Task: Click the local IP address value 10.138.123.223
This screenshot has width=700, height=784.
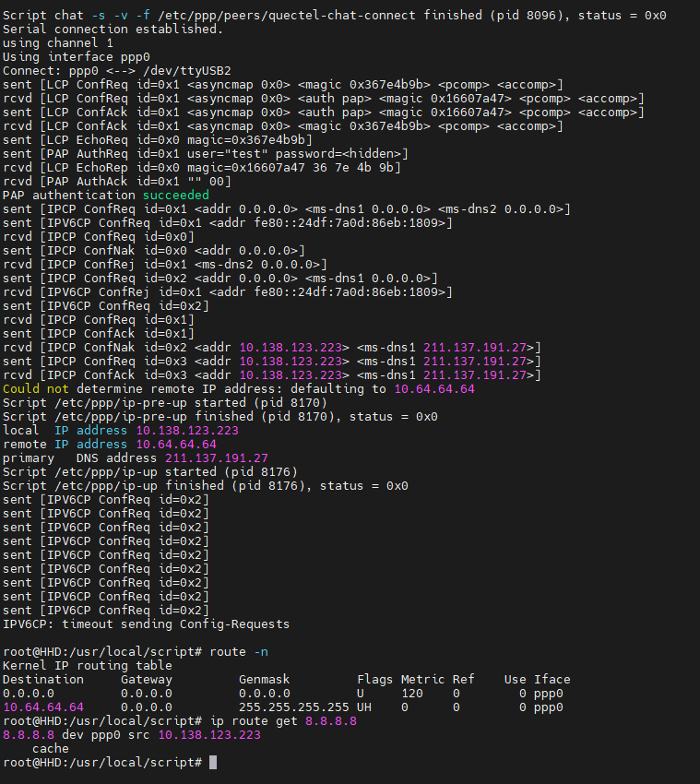Action: coord(186,431)
